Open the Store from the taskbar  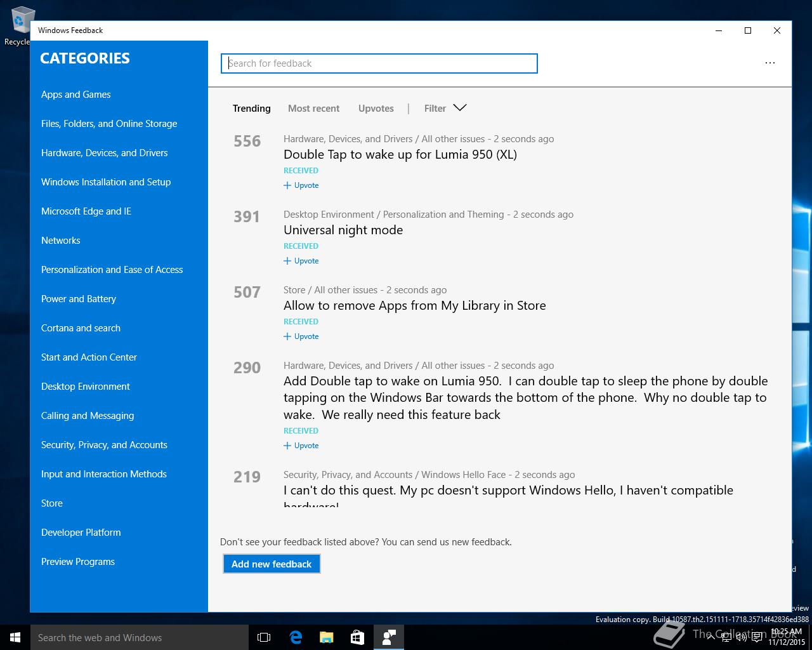(358, 637)
